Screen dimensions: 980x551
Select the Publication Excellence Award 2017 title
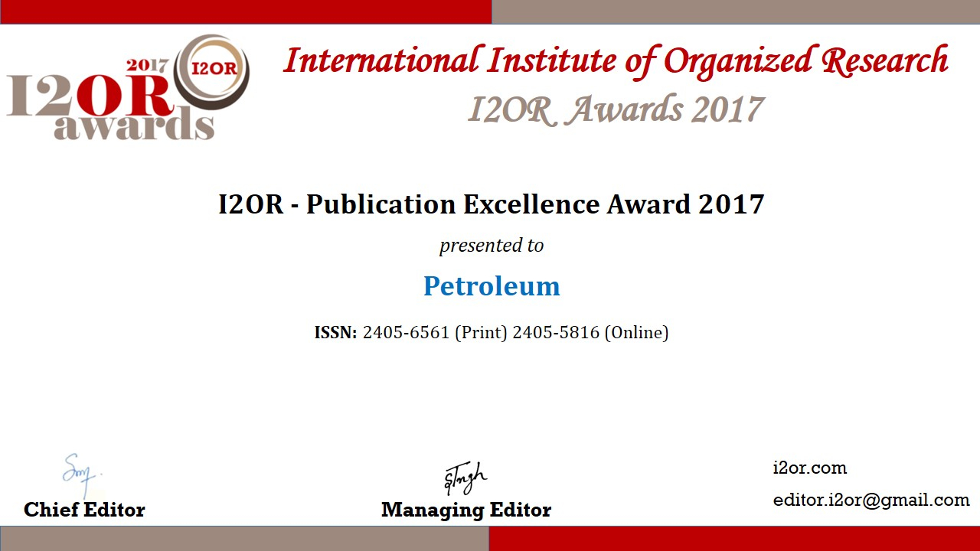coord(492,204)
